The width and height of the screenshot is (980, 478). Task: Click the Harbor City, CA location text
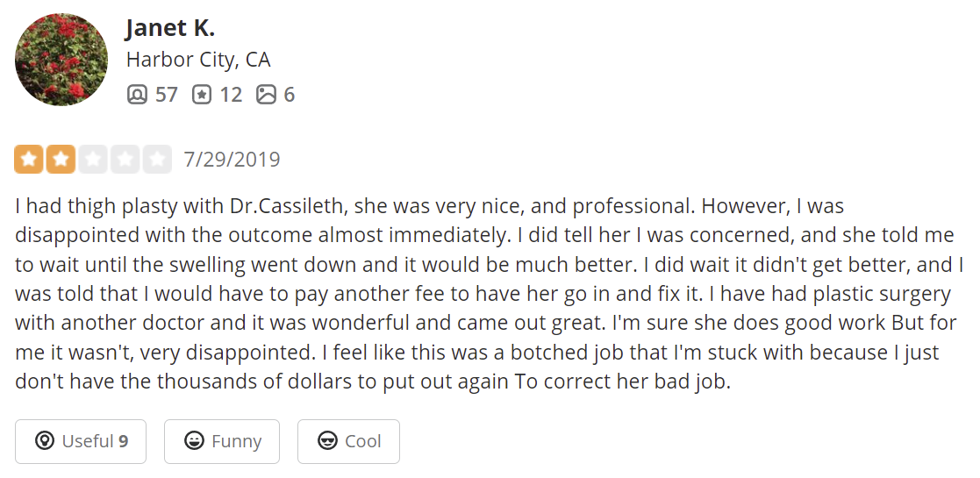point(198,60)
